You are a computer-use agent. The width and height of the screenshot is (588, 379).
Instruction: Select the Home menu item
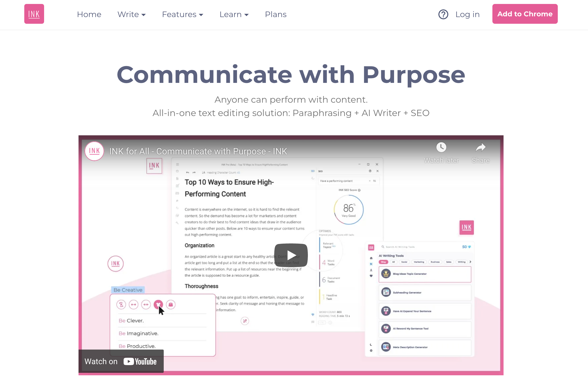tap(89, 14)
